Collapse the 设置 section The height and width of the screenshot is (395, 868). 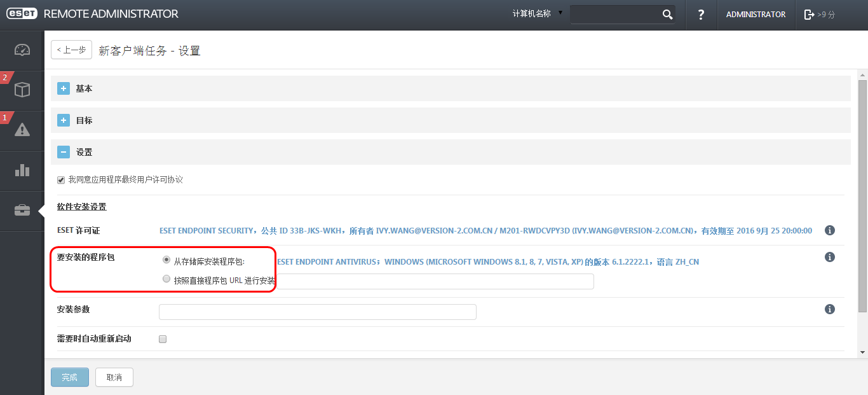[64, 152]
